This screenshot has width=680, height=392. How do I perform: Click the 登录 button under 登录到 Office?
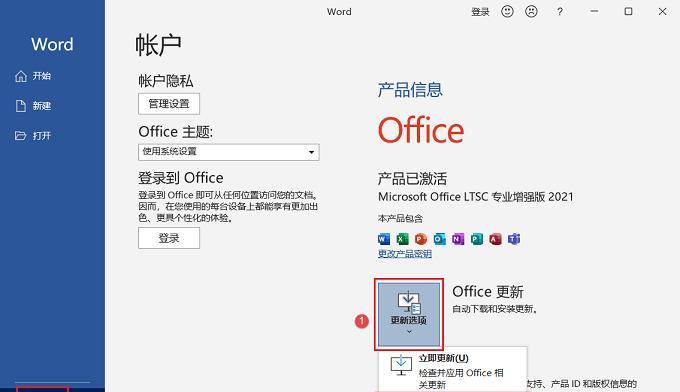click(169, 238)
